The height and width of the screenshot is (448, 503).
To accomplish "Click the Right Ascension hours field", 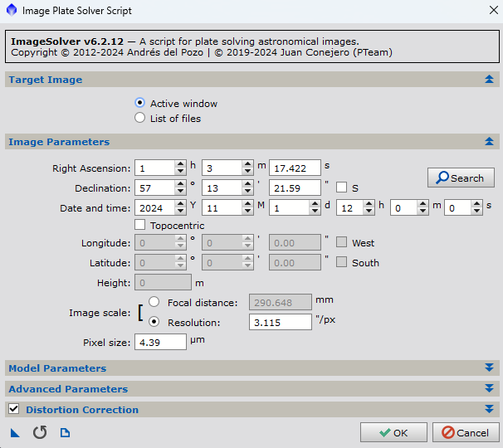I will pos(155,168).
